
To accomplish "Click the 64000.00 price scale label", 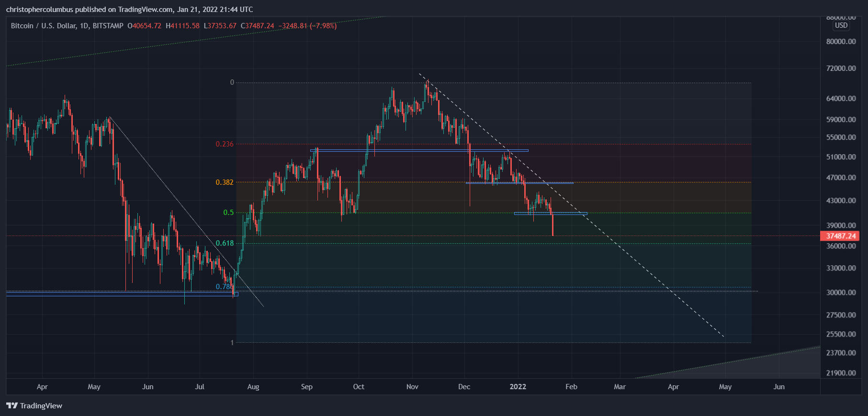I will [x=841, y=99].
